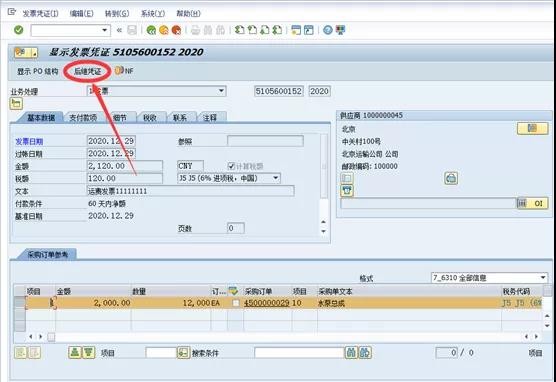The width and height of the screenshot is (556, 382).
Task: Click the 金额 field showing 2,120.00
Action: 125,166
